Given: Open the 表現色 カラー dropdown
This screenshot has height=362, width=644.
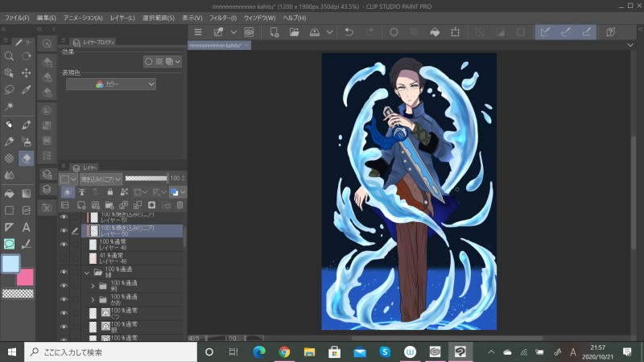Looking at the screenshot, I should pyautogui.click(x=111, y=84).
